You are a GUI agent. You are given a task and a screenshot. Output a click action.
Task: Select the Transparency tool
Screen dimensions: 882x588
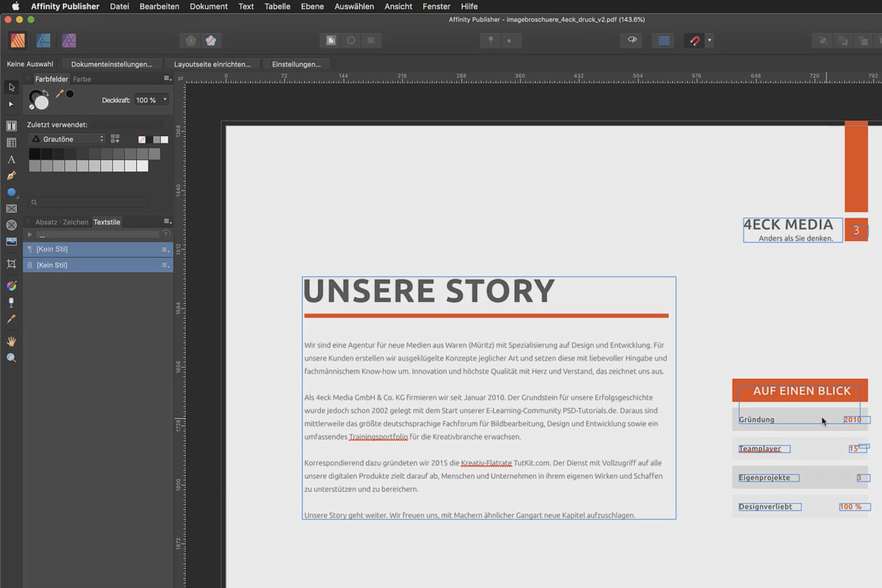[11, 302]
